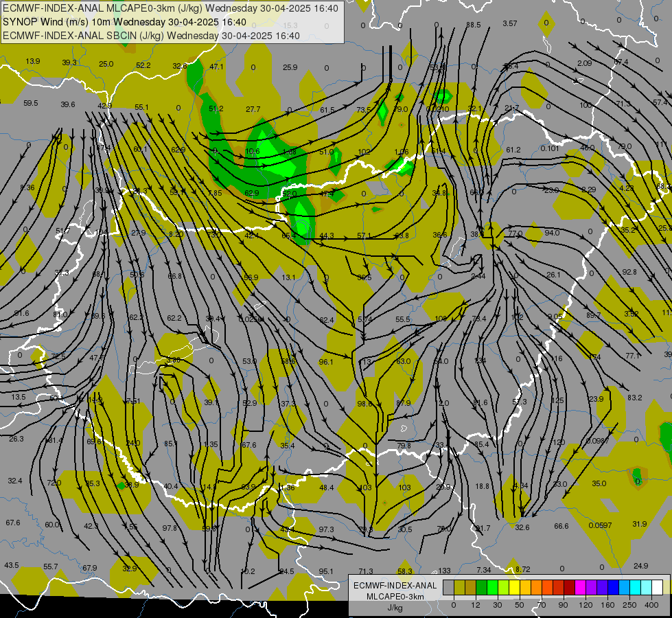The width and height of the screenshot is (672, 618).
Task: Click the pure blue legend swatch
Action: tap(613, 588)
